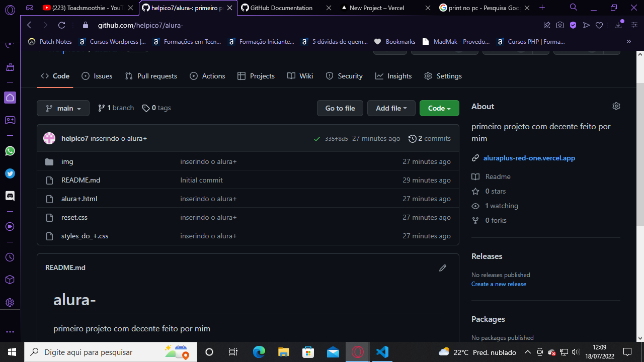This screenshot has height=362, width=644.
Task: Add page to bookmarks with heart icon
Action: pos(599,25)
